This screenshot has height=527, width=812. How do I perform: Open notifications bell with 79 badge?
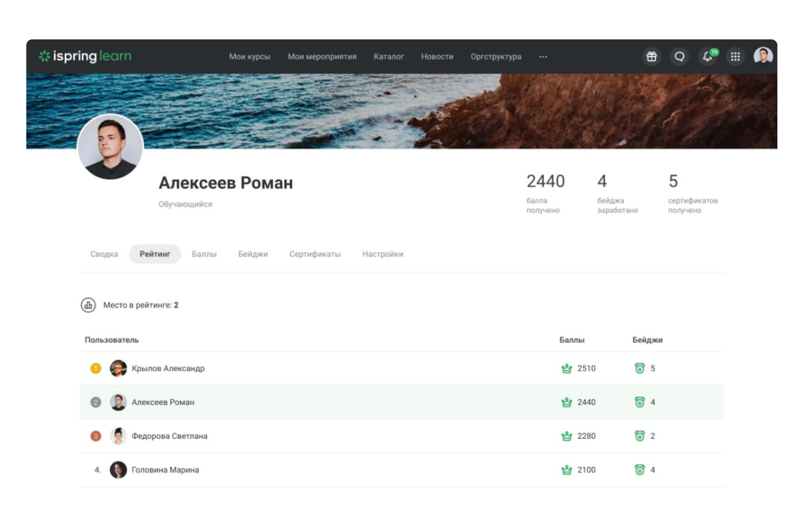[x=708, y=57]
